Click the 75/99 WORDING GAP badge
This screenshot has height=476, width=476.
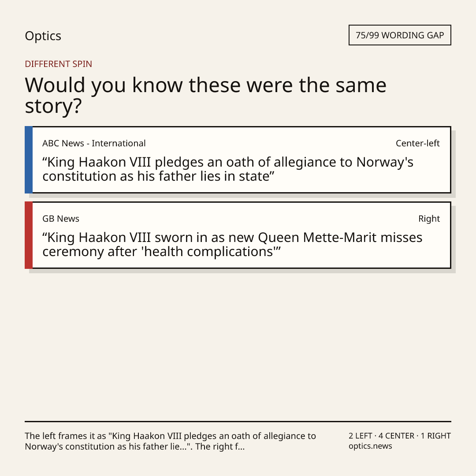[400, 35]
